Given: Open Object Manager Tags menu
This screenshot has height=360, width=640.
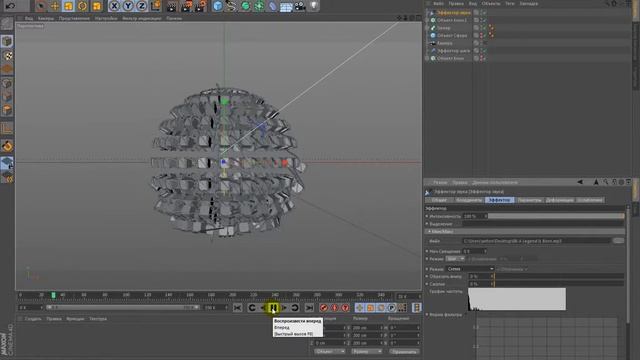Looking at the screenshot, I should point(510,3).
